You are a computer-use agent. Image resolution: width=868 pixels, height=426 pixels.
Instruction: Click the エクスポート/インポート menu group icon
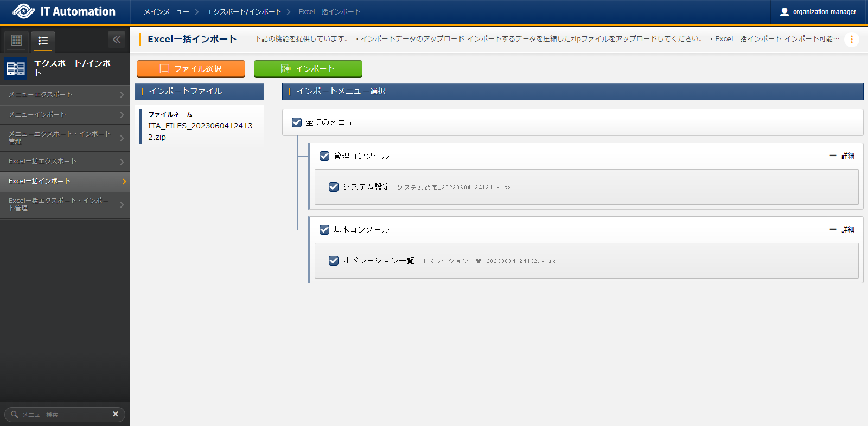tap(16, 68)
